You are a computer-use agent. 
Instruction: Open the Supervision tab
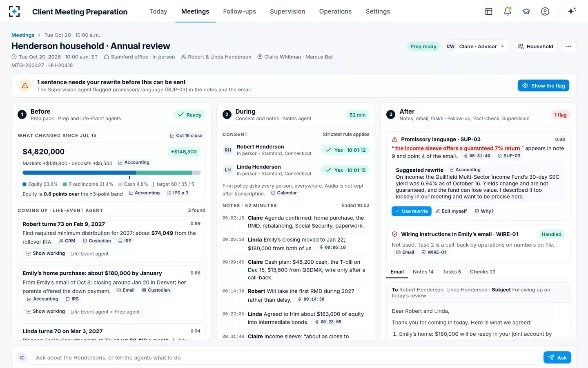287,11
